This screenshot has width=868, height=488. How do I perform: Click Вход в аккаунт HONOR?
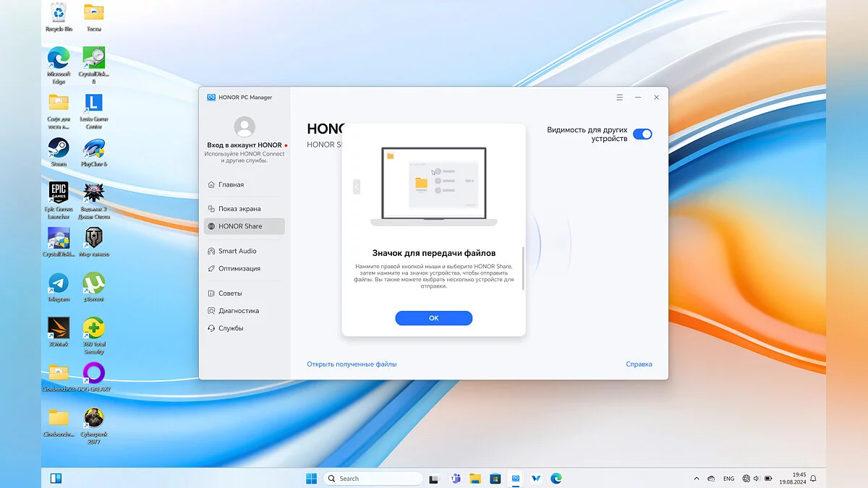tap(244, 145)
